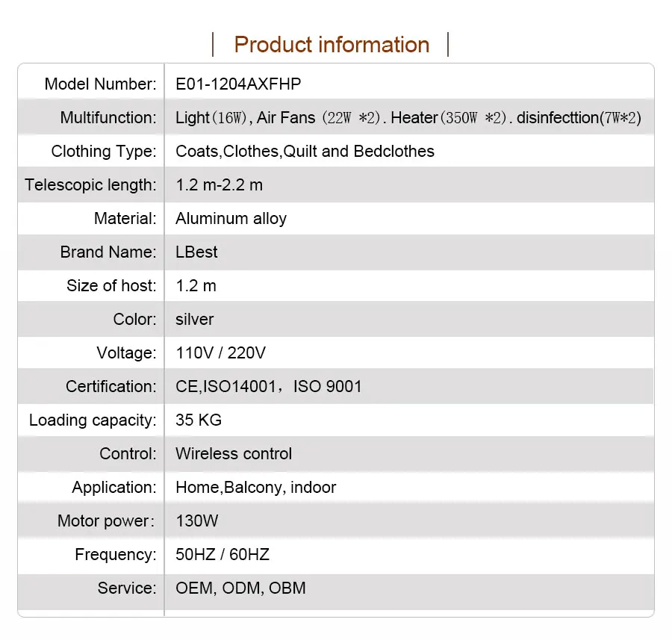Click the Wireless control value
Image resolution: width=672 pixels, height=640 pixels.
click(234, 454)
